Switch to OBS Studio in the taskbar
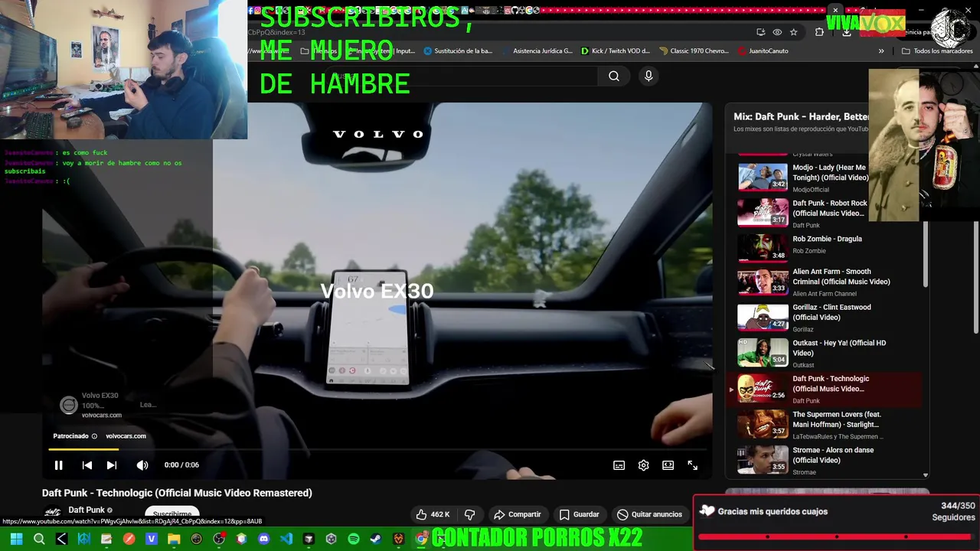 point(219,539)
